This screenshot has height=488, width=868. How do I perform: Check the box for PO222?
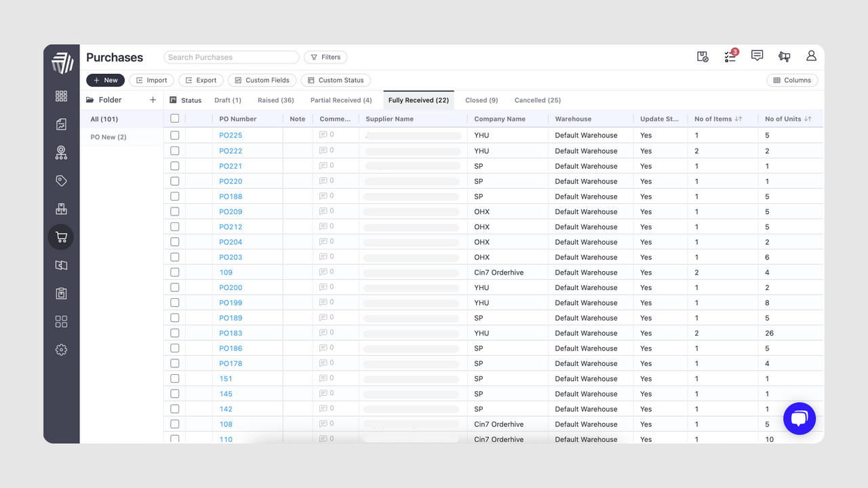coord(174,150)
